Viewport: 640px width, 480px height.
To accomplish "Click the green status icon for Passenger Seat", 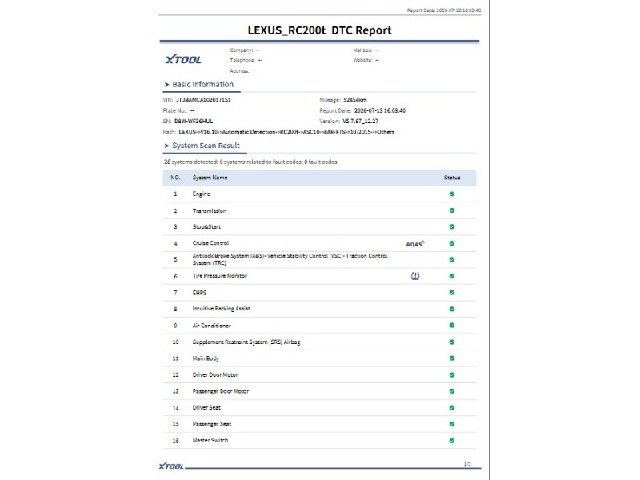I will [x=452, y=424].
